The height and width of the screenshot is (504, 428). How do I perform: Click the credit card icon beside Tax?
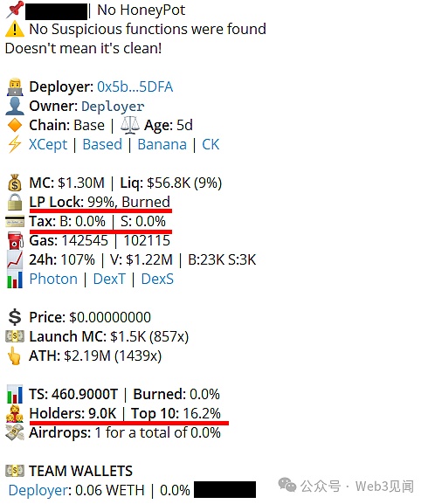[15, 222]
